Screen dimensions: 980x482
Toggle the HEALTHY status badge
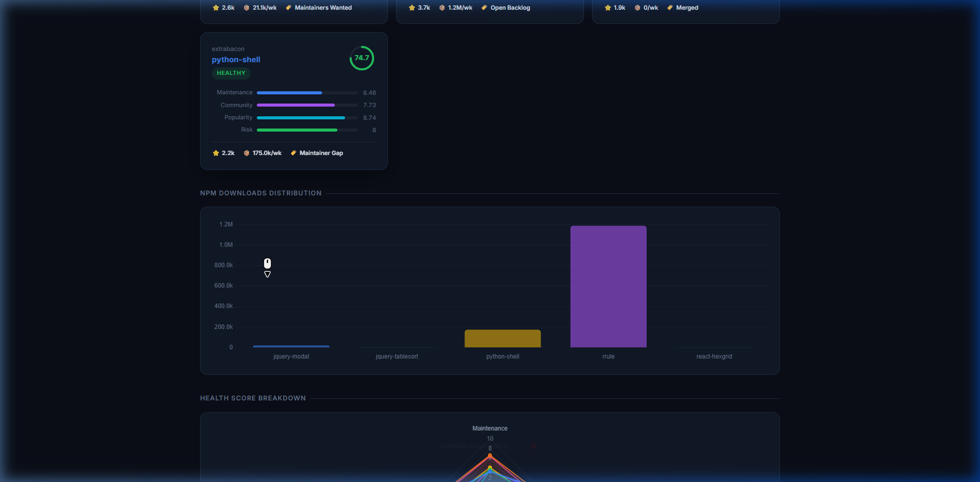click(x=231, y=73)
